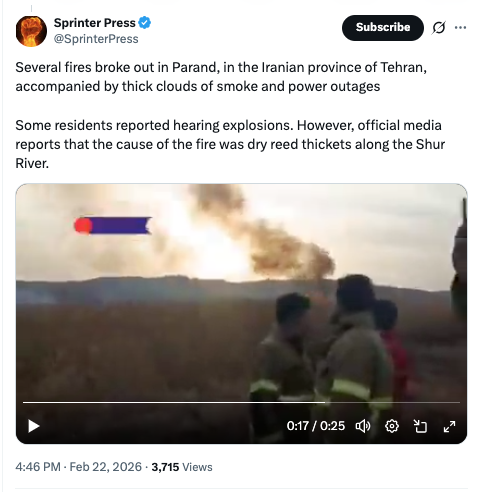
Task: Click the Sprinter Press profile avatar
Action: [31, 31]
